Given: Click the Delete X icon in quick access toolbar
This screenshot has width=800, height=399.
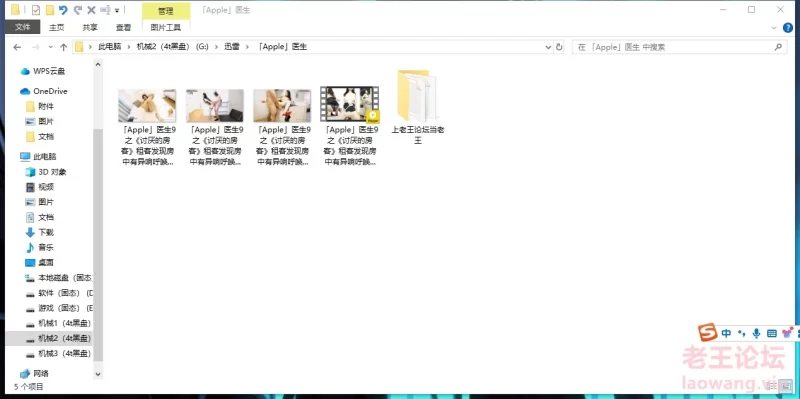Looking at the screenshot, I should [x=91, y=10].
